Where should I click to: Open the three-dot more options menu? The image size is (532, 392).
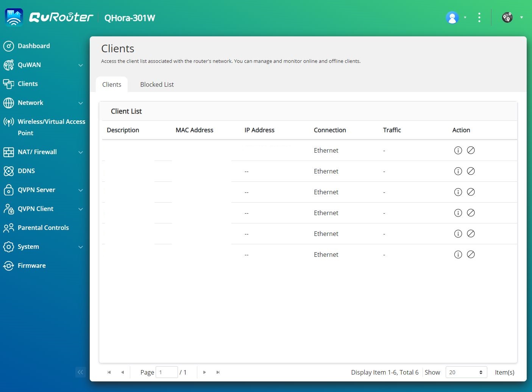tap(479, 17)
